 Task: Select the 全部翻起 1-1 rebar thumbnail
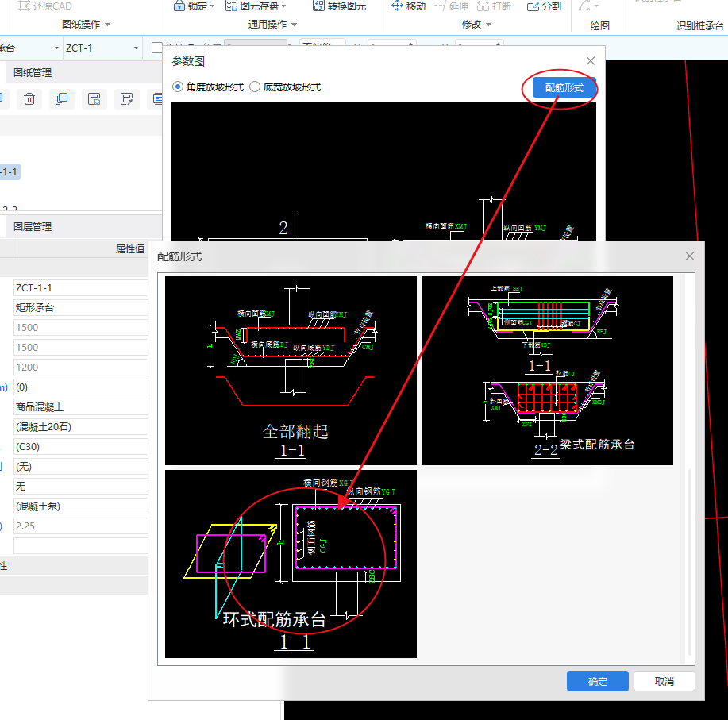click(x=291, y=371)
